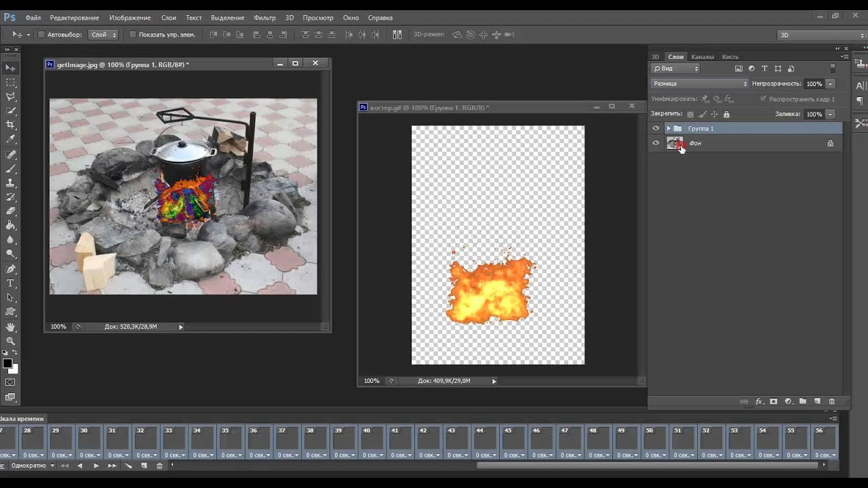Switch to the Кисть tab

[x=730, y=57]
